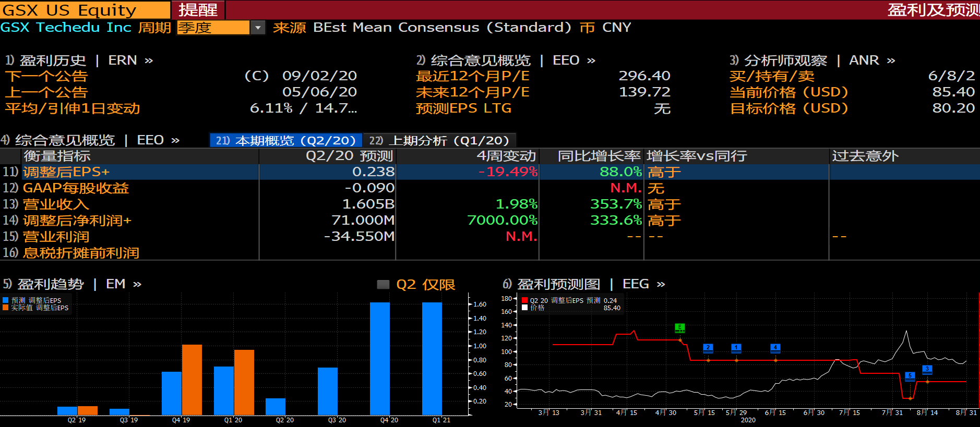The width and height of the screenshot is (980, 427).
Task: Select the 息税折摊前利润 row
Action: 490,253
